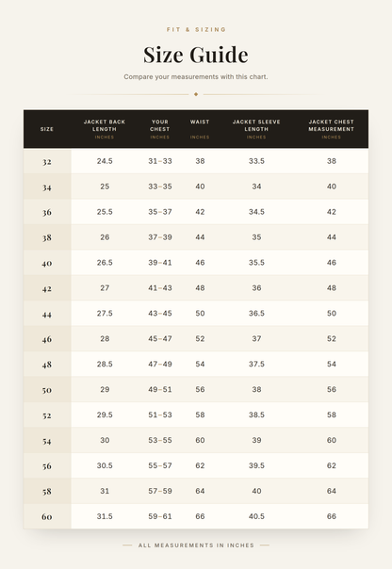Click the Jacket Sleeve Length header
This screenshot has width=392, height=569.
(256, 129)
